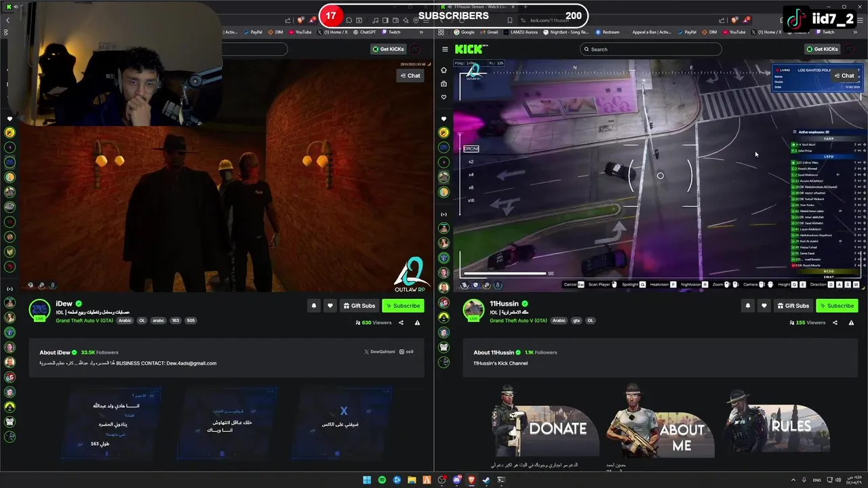Open Browse icon in right Kick sidebar
The width and height of the screenshot is (868, 488).
pyautogui.click(x=443, y=83)
